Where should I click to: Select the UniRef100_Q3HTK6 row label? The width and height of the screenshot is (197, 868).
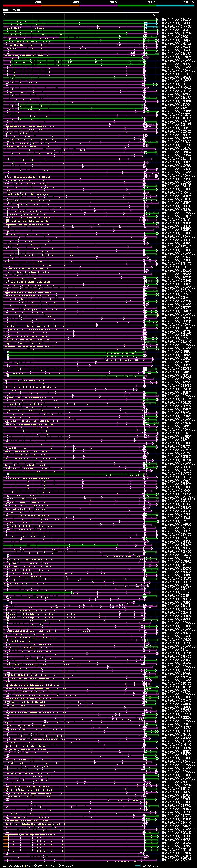point(177,84)
